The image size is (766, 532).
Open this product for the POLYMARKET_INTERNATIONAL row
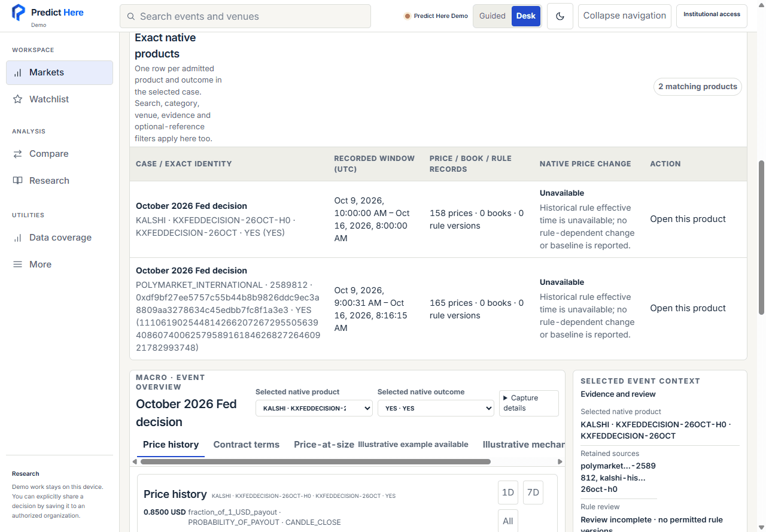click(x=688, y=308)
